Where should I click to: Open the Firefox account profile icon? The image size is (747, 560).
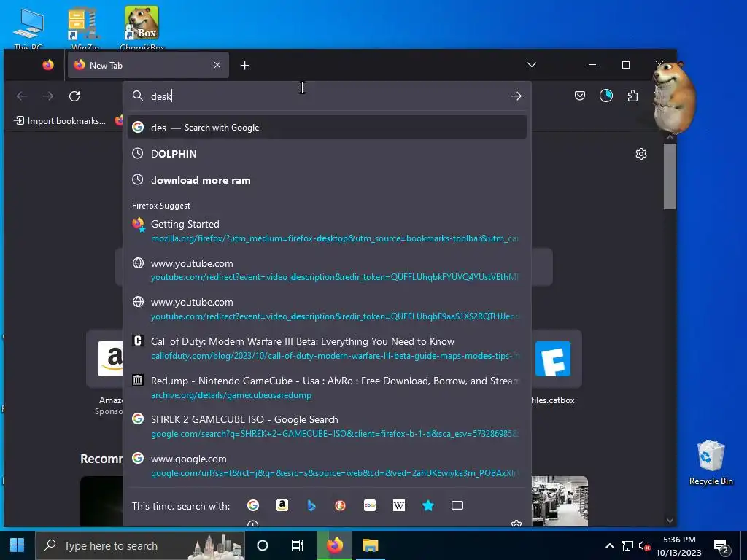606,96
